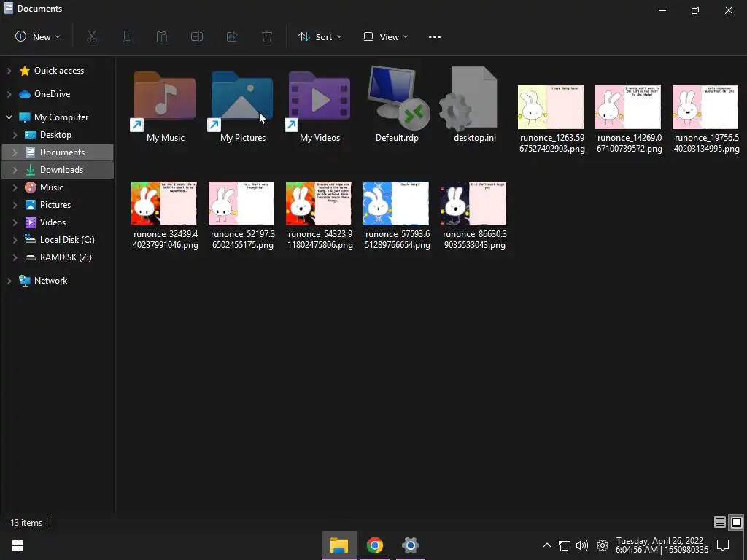Click the Paste clipboard icon
Viewport: 747px width, 560px height.
[x=162, y=36]
